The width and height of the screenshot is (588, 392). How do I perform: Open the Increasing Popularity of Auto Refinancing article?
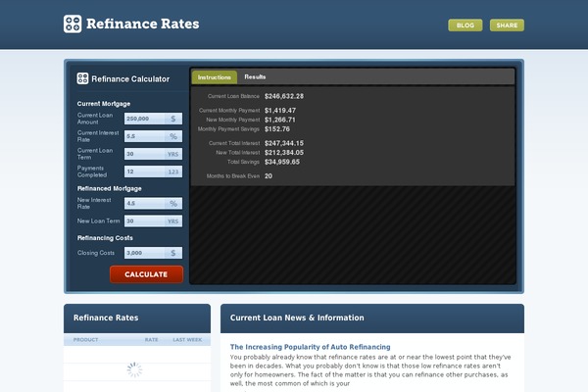(x=310, y=347)
